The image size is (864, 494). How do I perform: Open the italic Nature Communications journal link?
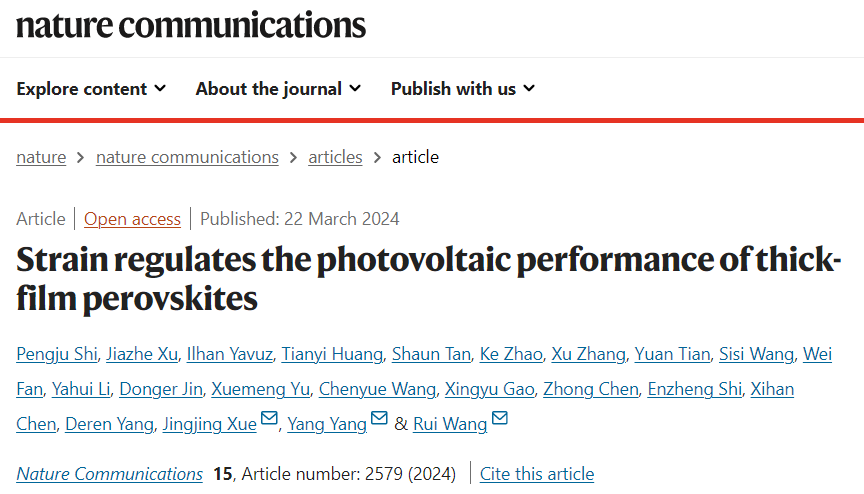(110, 474)
